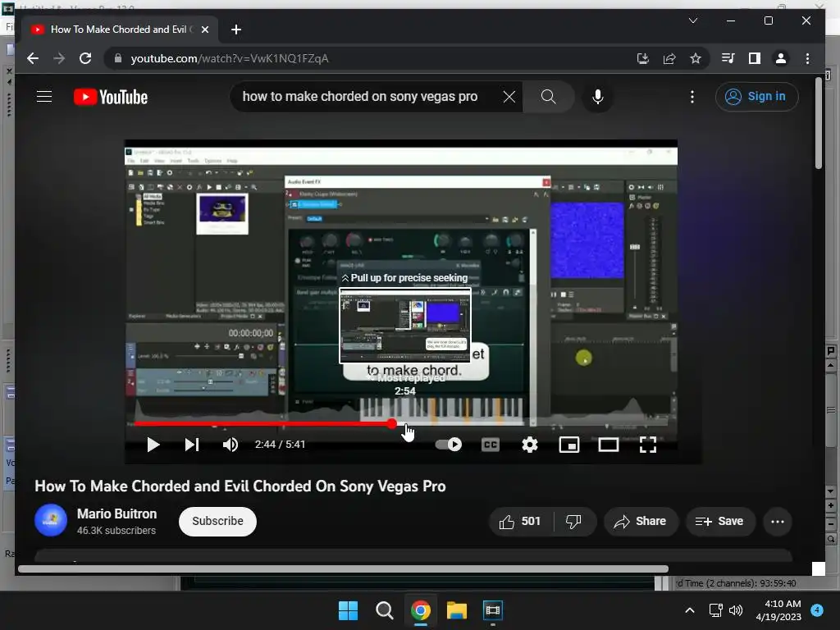840x630 pixels.
Task: Play the video
Action: tap(153, 445)
